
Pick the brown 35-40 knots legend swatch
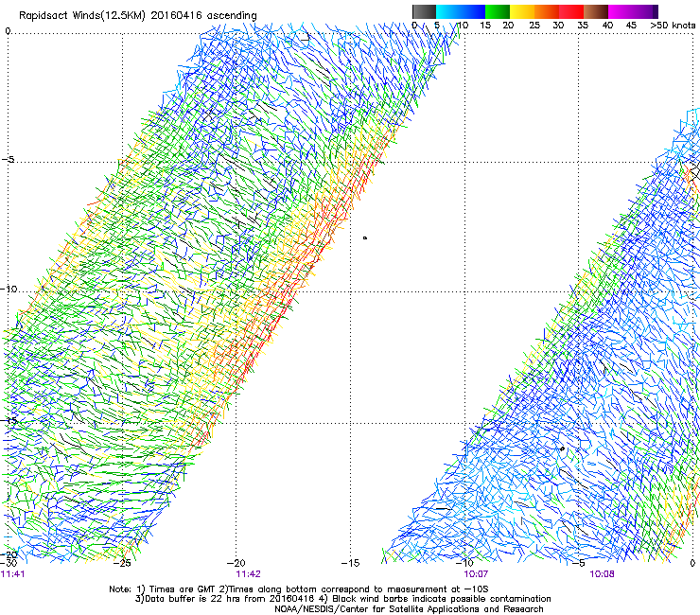click(x=596, y=11)
